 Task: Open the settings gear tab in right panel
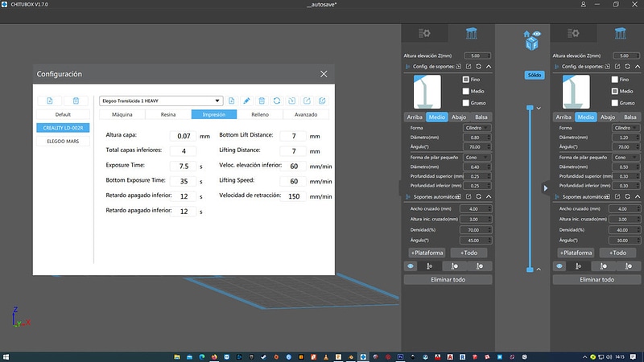coord(573,33)
